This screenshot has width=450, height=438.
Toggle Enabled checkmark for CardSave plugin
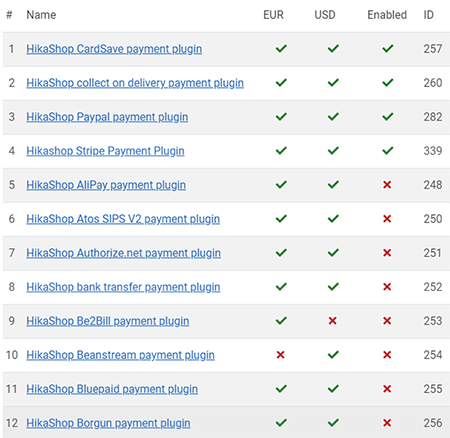(387, 49)
